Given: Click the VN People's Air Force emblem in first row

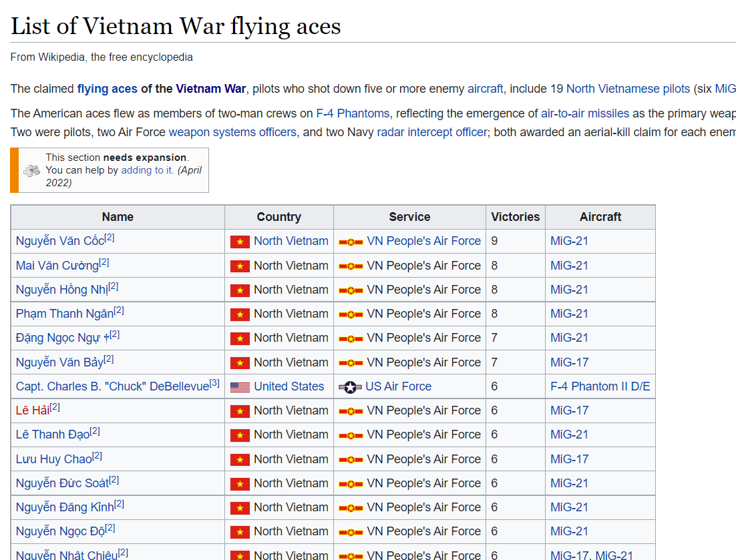Looking at the screenshot, I should point(351,242).
